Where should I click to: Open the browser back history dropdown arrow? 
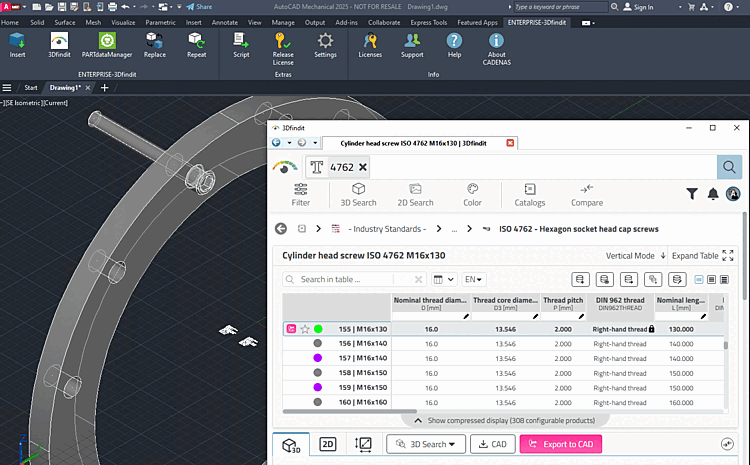coord(289,143)
